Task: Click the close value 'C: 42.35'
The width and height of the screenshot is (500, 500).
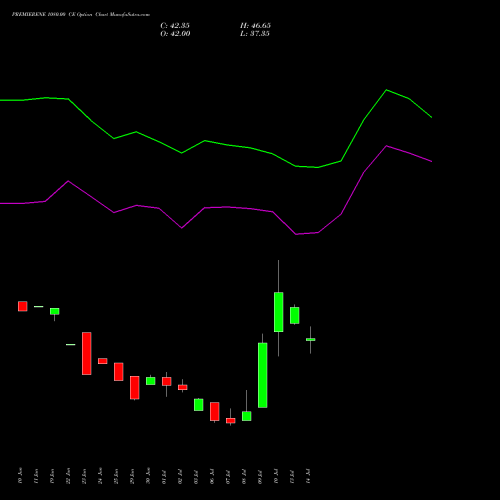Action: coord(175,26)
